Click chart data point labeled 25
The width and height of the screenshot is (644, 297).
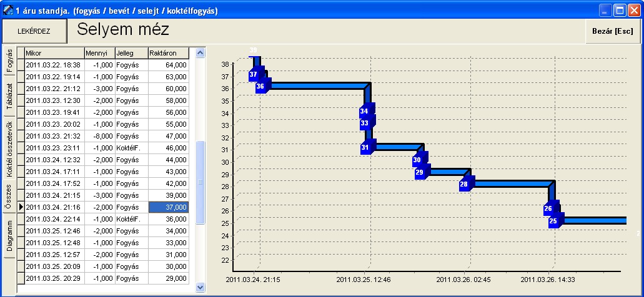coord(555,221)
